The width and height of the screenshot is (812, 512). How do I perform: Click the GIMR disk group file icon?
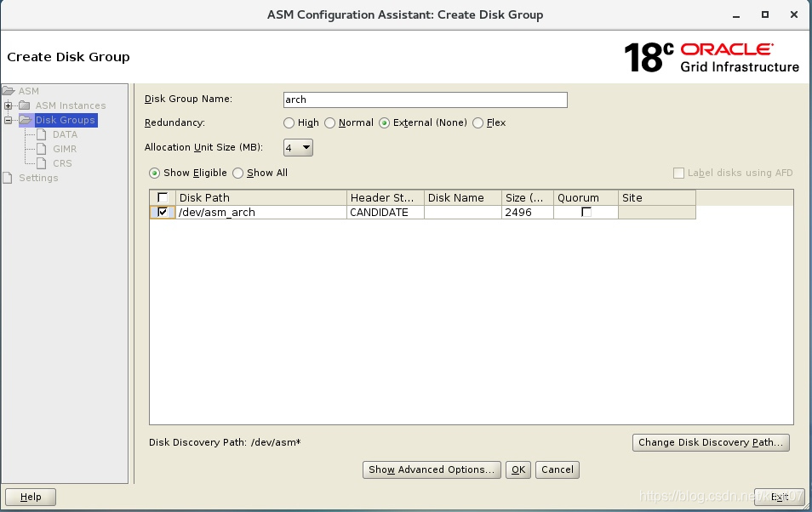coord(42,149)
